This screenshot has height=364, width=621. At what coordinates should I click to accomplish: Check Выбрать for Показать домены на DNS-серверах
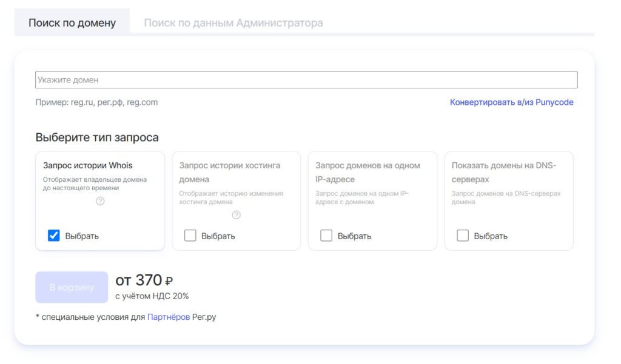click(463, 236)
